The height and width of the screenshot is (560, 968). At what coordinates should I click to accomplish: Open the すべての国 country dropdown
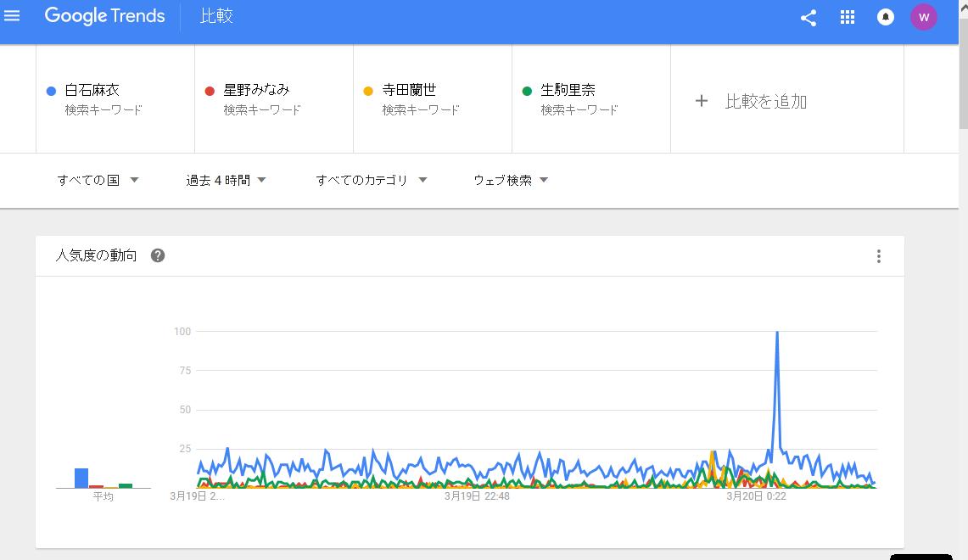click(98, 180)
